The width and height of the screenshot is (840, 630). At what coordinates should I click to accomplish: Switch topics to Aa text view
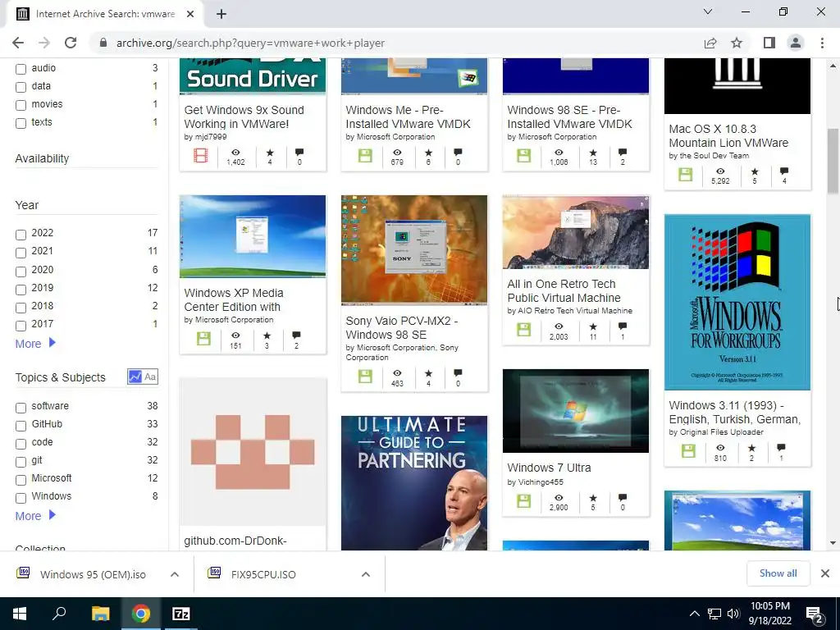point(151,377)
